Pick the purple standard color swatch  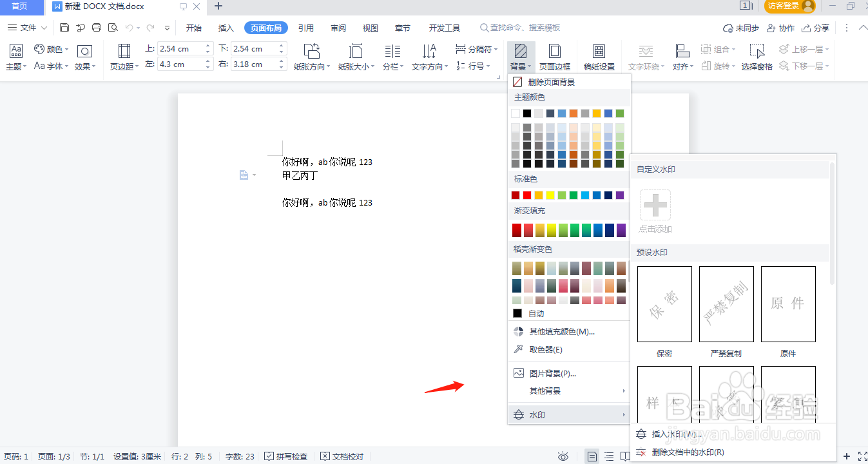620,195
